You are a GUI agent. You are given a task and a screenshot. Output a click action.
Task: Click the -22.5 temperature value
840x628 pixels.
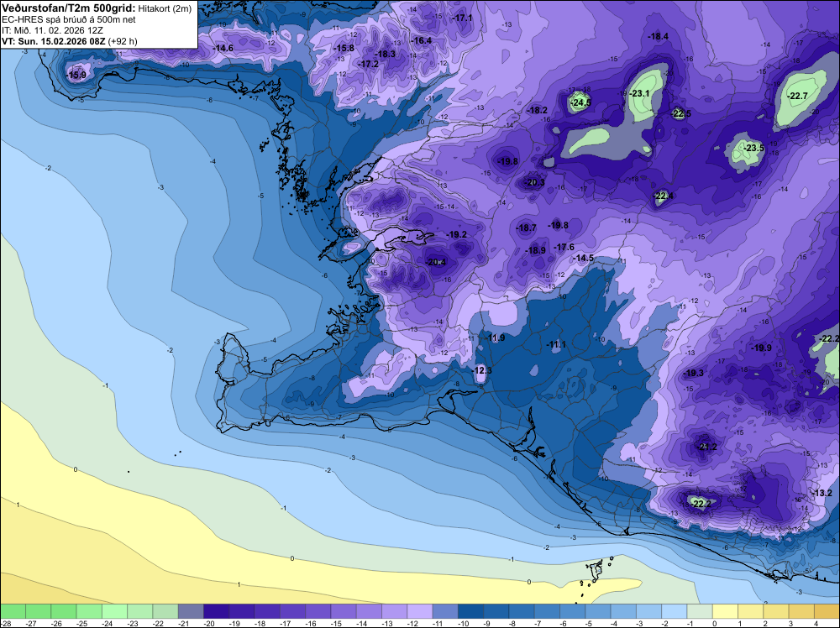[681, 113]
